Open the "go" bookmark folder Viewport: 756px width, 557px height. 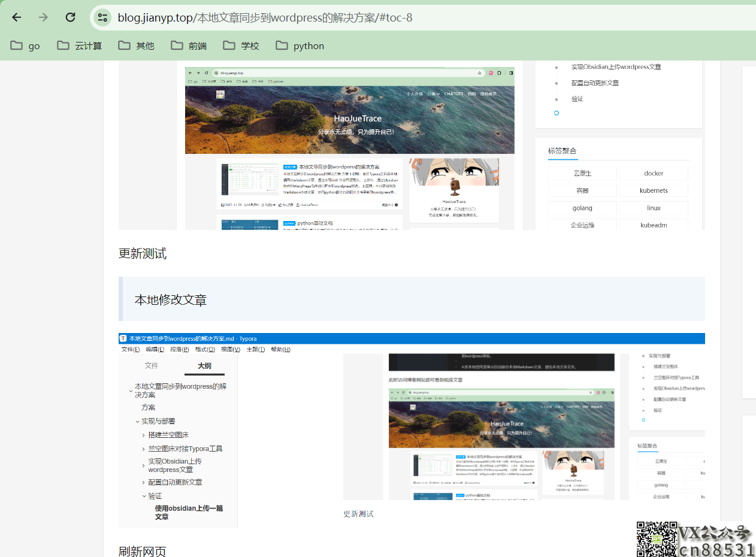click(26, 46)
